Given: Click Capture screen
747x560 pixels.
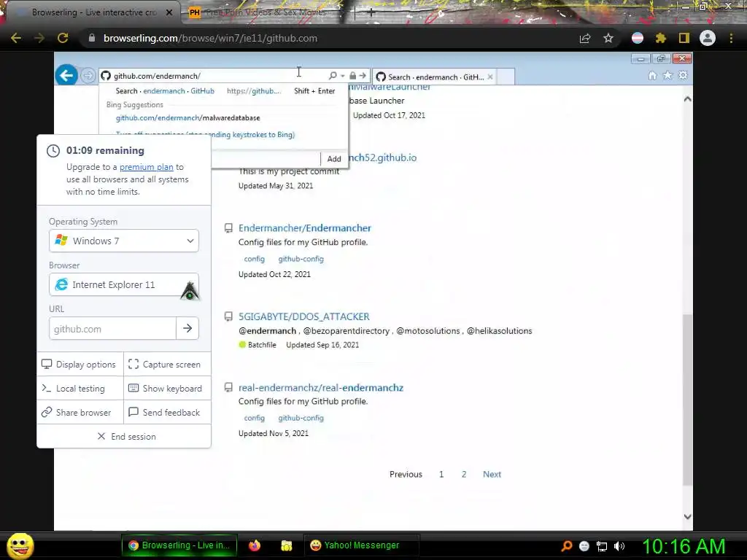Looking at the screenshot, I should click(167, 365).
